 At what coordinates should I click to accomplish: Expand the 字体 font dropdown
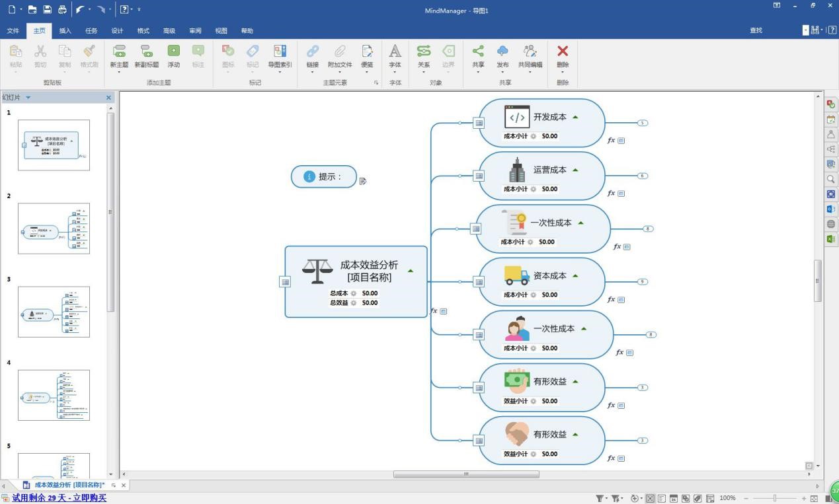[395, 73]
